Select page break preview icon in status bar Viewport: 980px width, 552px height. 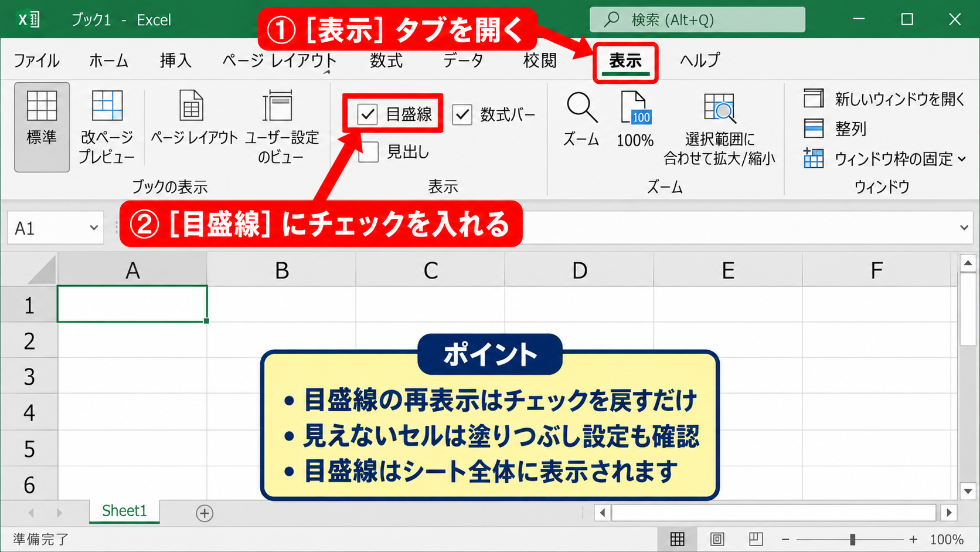[756, 539]
